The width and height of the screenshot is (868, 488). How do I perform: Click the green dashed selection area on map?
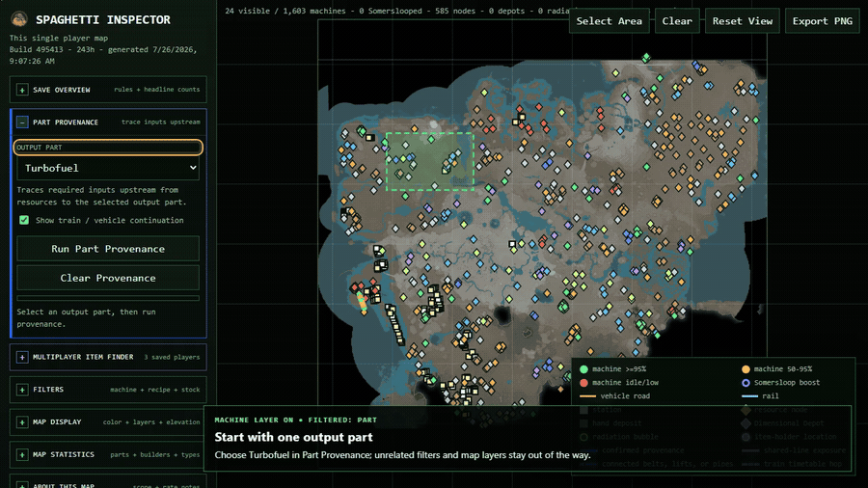coord(429,162)
